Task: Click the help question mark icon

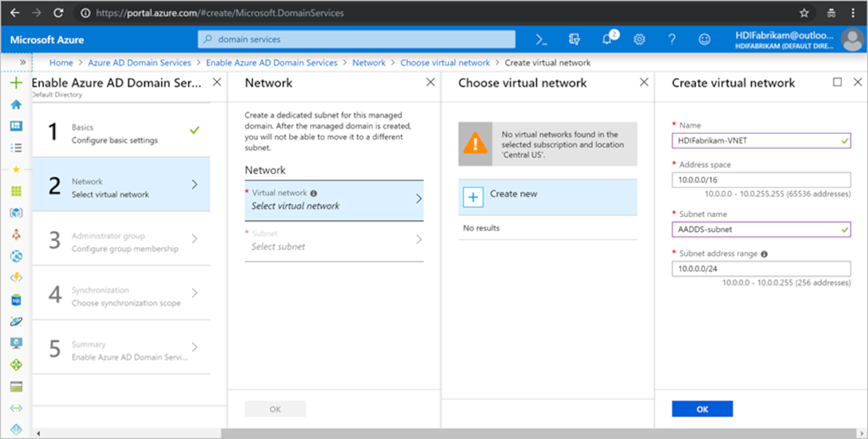Action: click(x=672, y=39)
